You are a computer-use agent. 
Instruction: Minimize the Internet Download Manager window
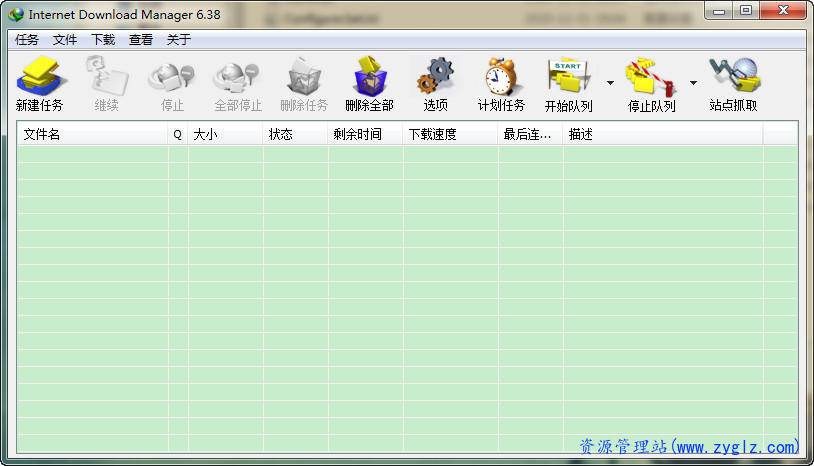coord(718,11)
